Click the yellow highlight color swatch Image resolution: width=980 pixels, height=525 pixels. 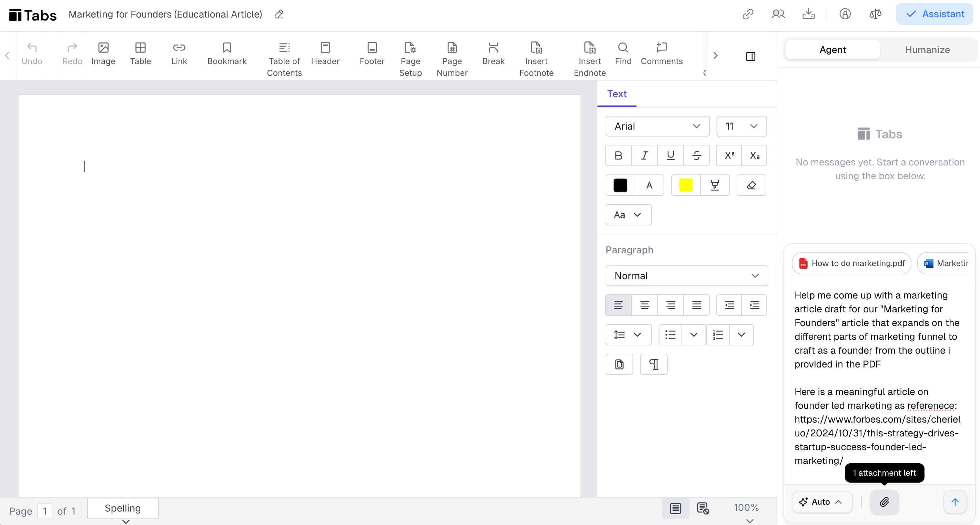tap(686, 185)
